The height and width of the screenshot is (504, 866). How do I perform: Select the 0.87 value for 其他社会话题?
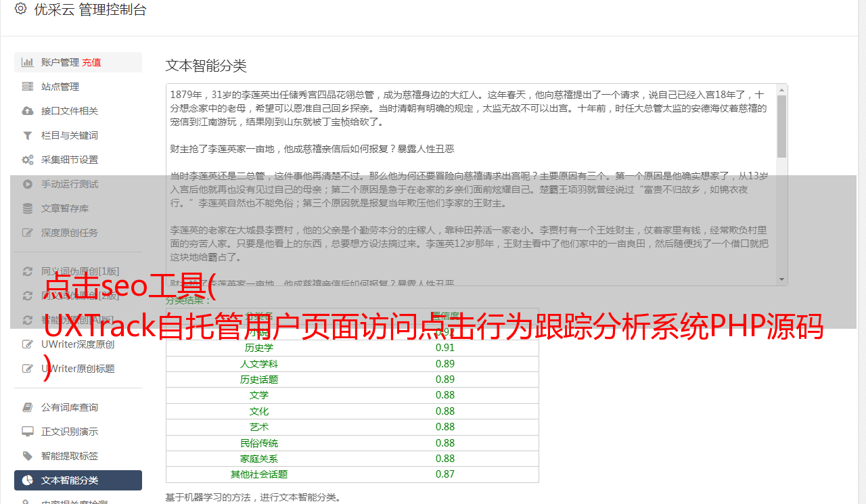[445, 474]
